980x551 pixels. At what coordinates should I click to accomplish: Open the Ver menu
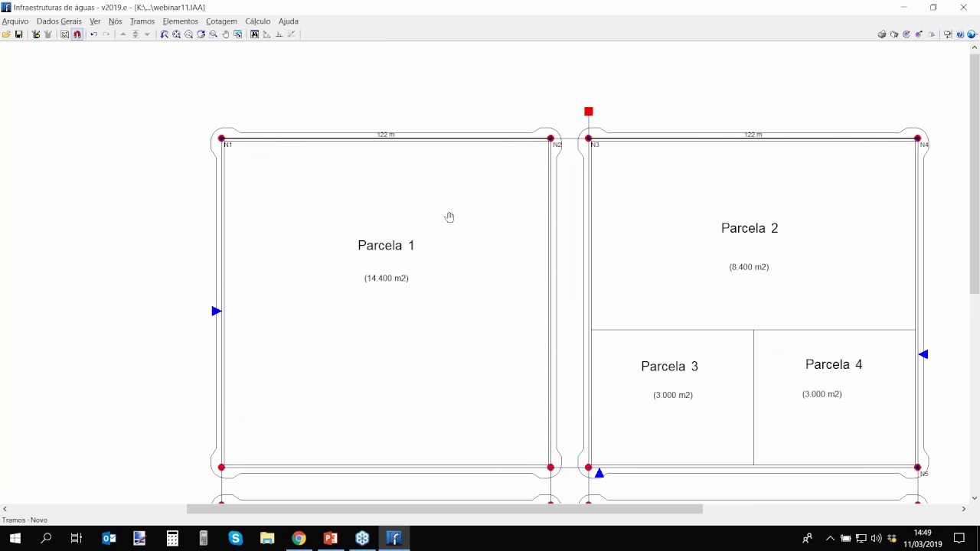pyautogui.click(x=95, y=21)
